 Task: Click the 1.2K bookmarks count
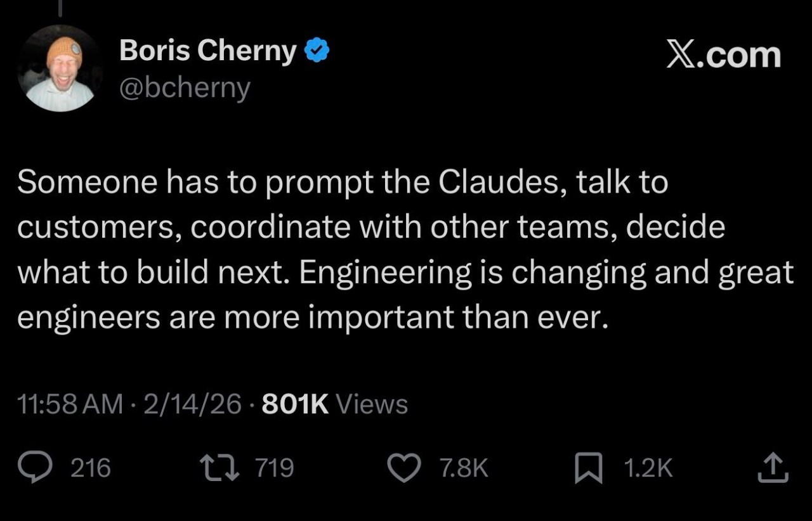tap(648, 469)
